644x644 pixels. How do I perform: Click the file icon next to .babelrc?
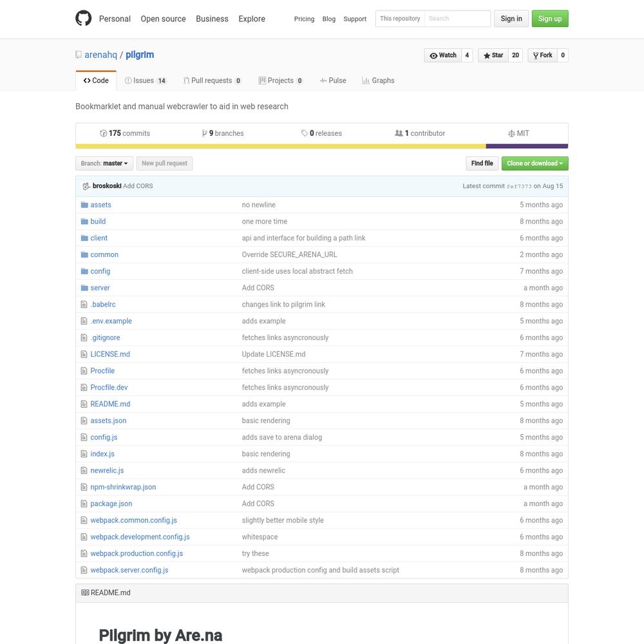[84, 305]
